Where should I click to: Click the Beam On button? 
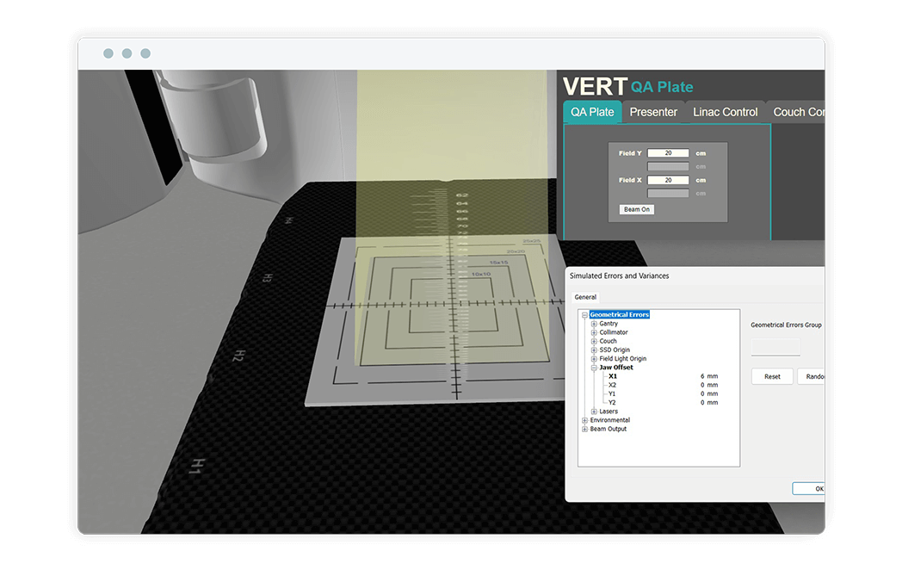click(x=636, y=209)
